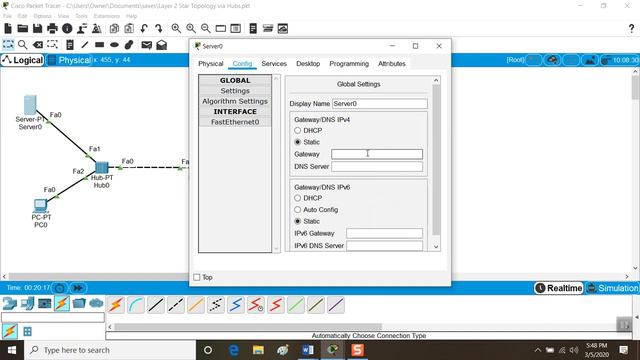Select the Inspect magnifier tool
The image size is (640, 360).
23,44
